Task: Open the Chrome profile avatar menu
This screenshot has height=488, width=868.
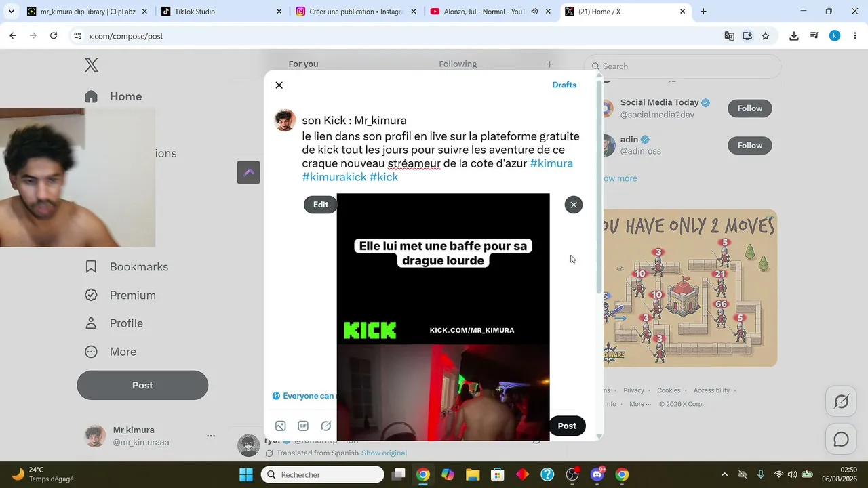Action: 835,36
